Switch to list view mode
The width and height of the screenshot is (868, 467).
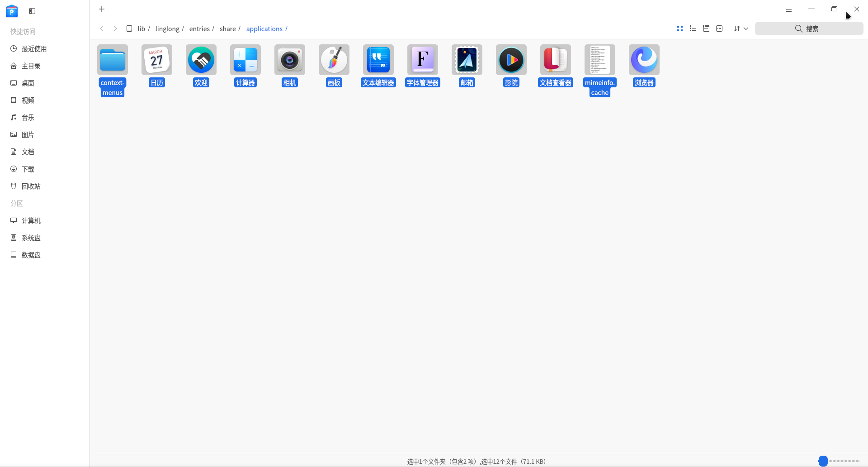pos(693,29)
